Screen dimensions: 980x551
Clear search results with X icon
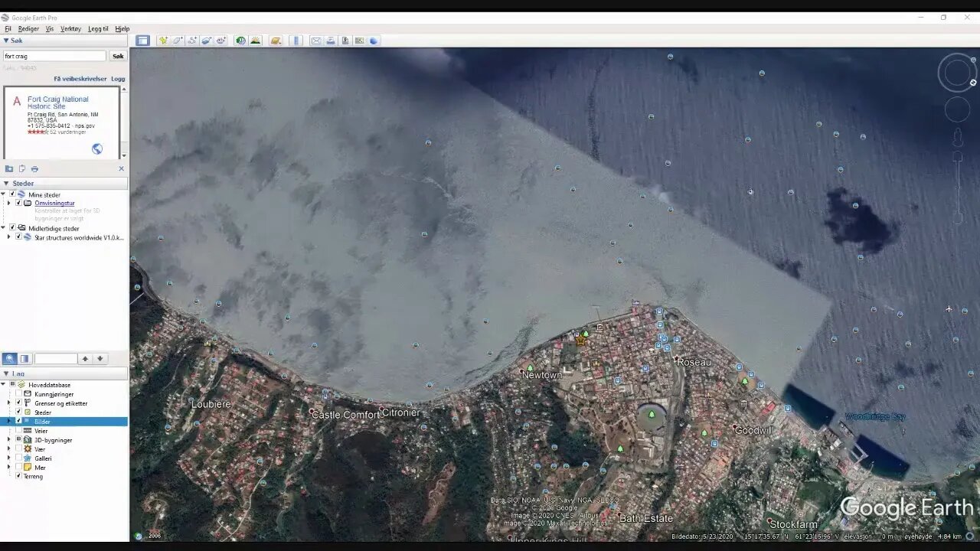click(121, 168)
